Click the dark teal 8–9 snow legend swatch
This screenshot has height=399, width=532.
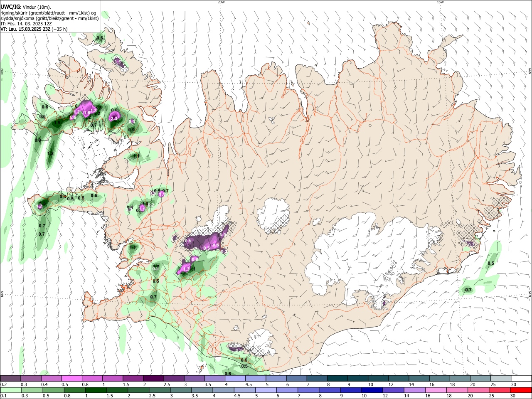(x=337, y=379)
